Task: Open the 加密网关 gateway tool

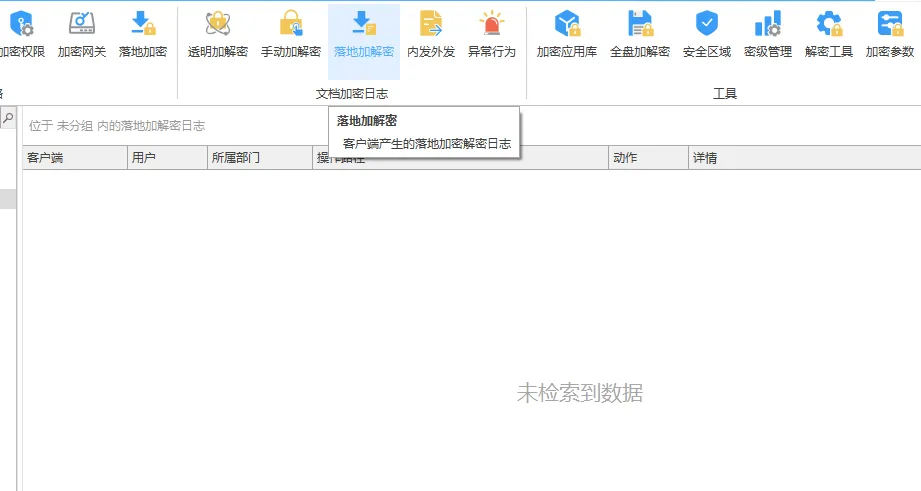Action: pos(82,35)
